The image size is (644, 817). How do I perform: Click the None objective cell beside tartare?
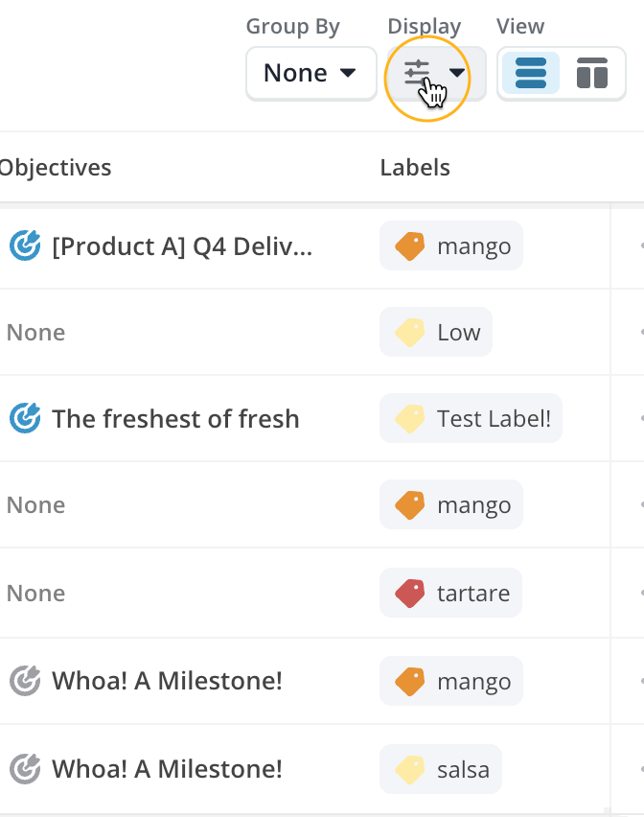pyautogui.click(x=35, y=593)
